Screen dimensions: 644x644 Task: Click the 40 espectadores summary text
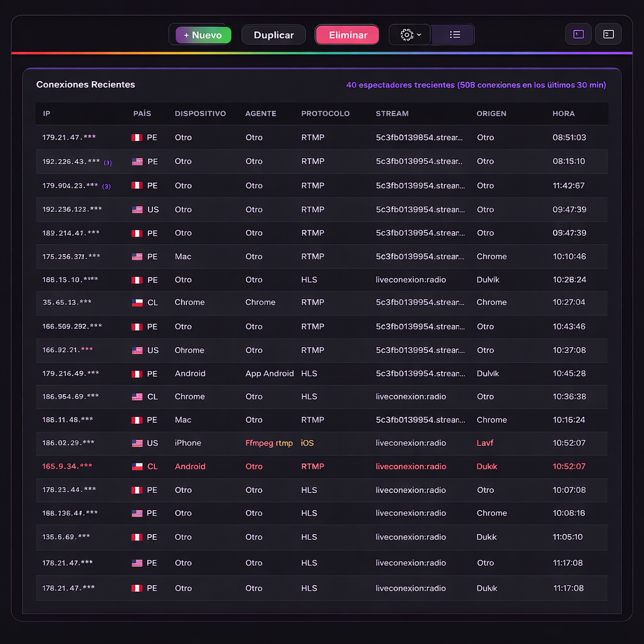click(x=475, y=85)
